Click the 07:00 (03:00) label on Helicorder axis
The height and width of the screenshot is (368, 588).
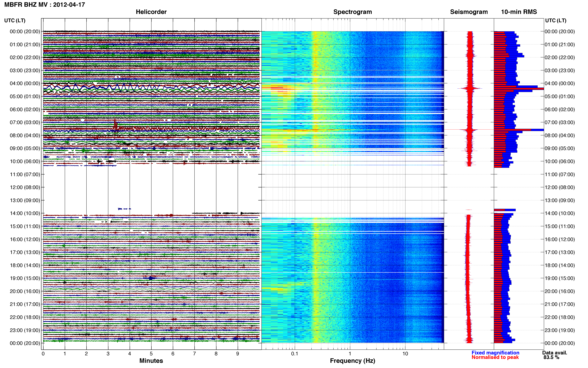[25, 122]
